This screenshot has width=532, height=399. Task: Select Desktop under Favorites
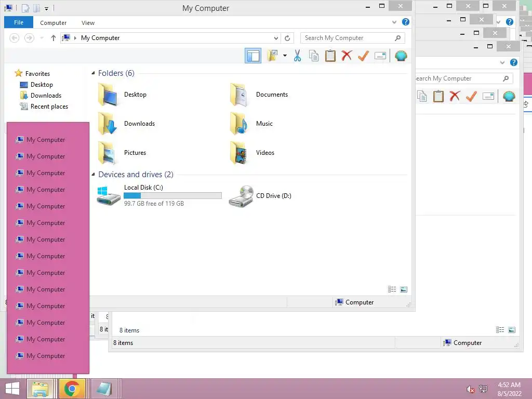click(x=36, y=85)
